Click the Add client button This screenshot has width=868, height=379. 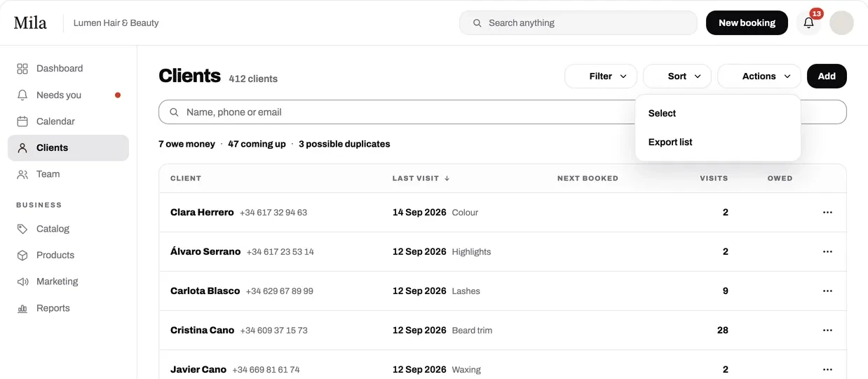pyautogui.click(x=827, y=77)
